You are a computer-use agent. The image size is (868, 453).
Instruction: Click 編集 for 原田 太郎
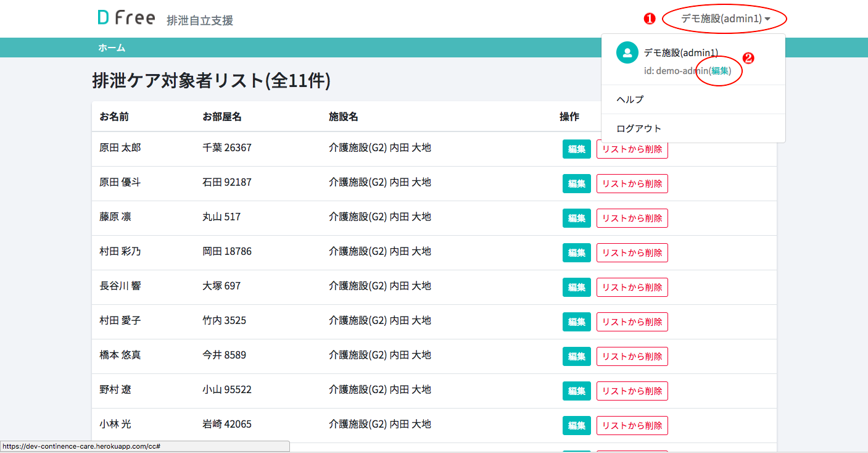pyautogui.click(x=576, y=149)
